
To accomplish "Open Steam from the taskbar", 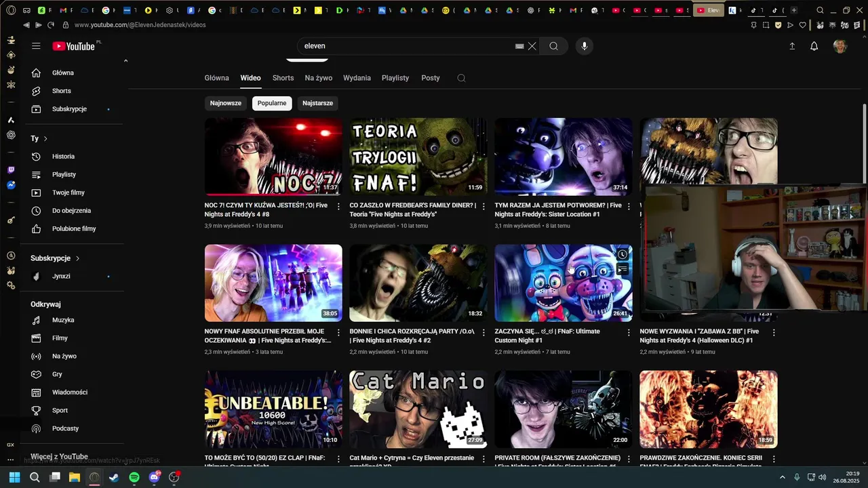I will [114, 477].
